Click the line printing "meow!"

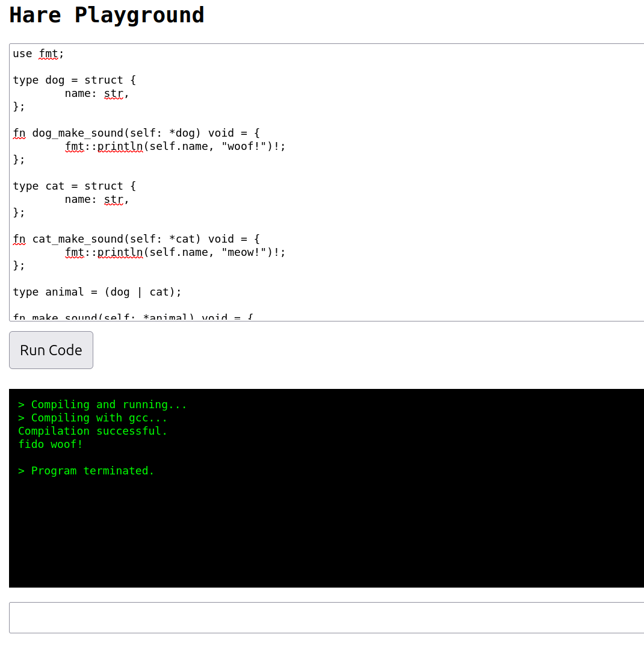coord(175,252)
